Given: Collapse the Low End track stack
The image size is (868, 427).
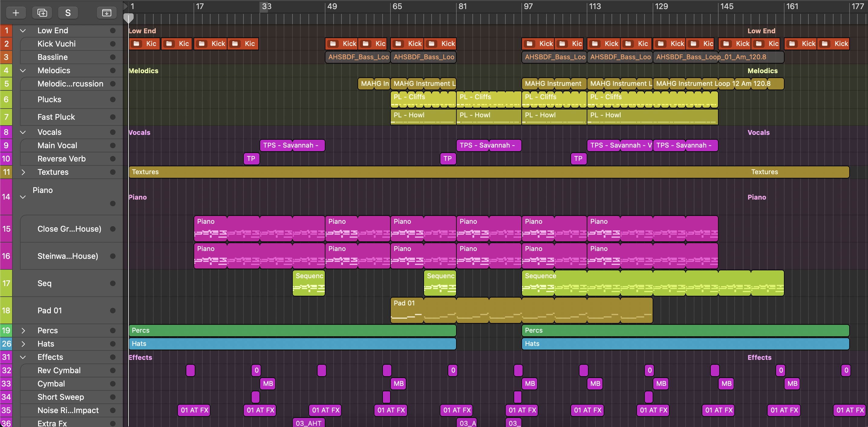Looking at the screenshot, I should point(23,31).
